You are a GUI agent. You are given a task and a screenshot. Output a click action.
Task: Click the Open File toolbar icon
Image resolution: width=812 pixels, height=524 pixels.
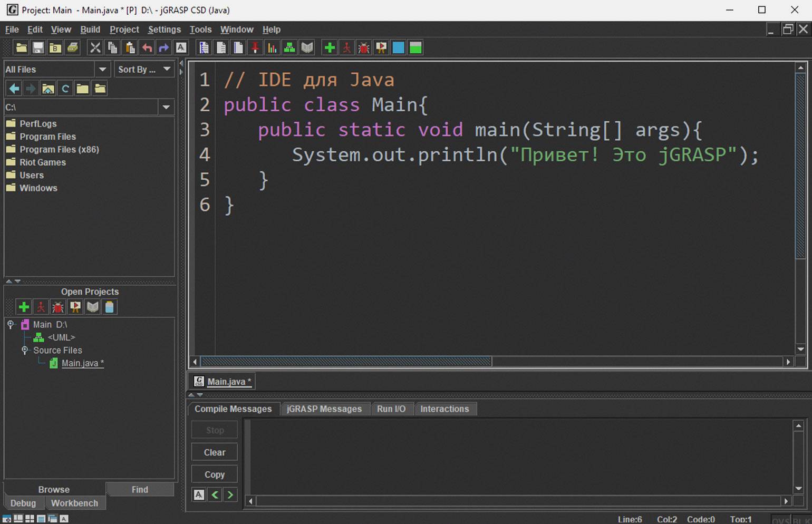[21, 48]
